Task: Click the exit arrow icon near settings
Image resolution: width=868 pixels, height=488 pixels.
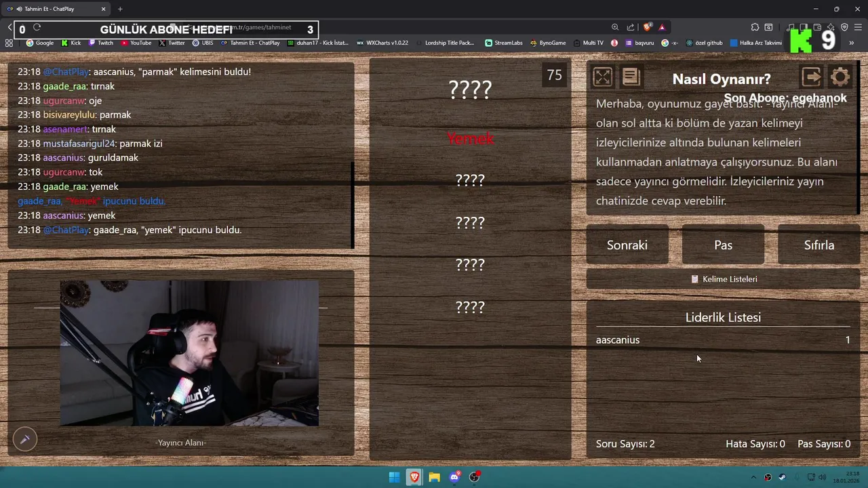Action: coord(812,77)
